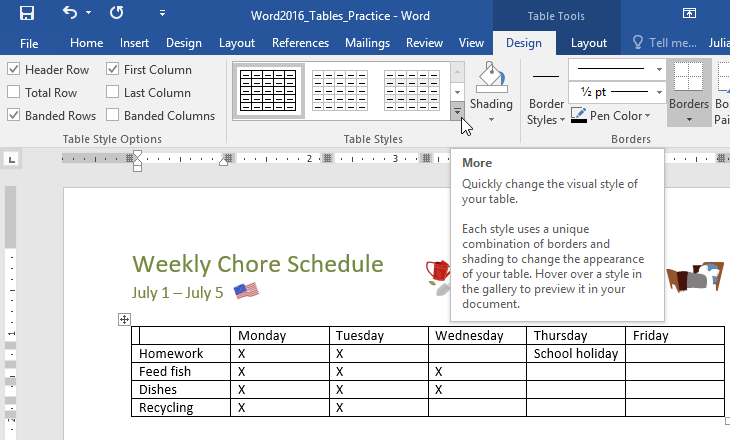Click the Tell me search box
Viewport: 730px width, 440px height.
pyautogui.click(x=664, y=43)
